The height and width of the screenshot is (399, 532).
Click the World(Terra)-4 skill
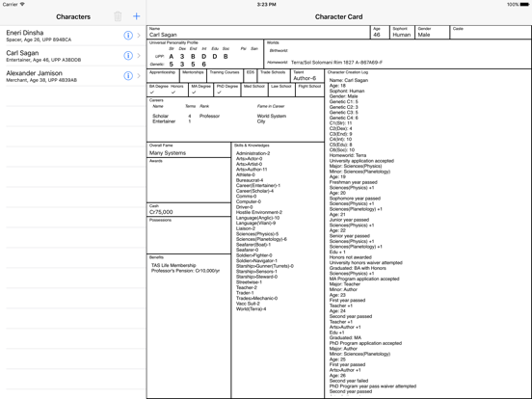252,309
